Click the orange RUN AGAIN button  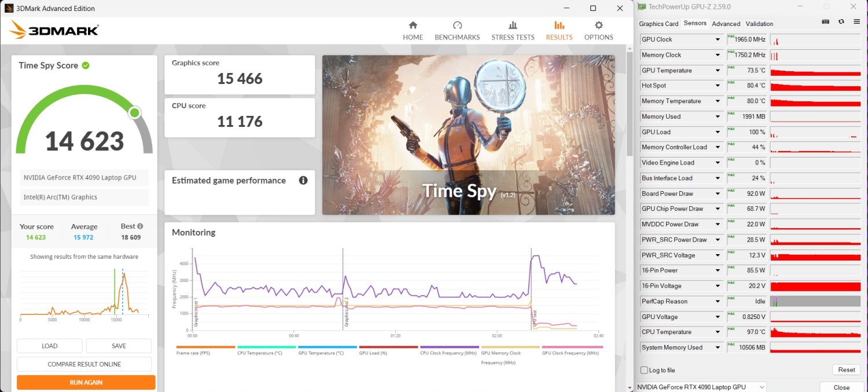tap(86, 382)
